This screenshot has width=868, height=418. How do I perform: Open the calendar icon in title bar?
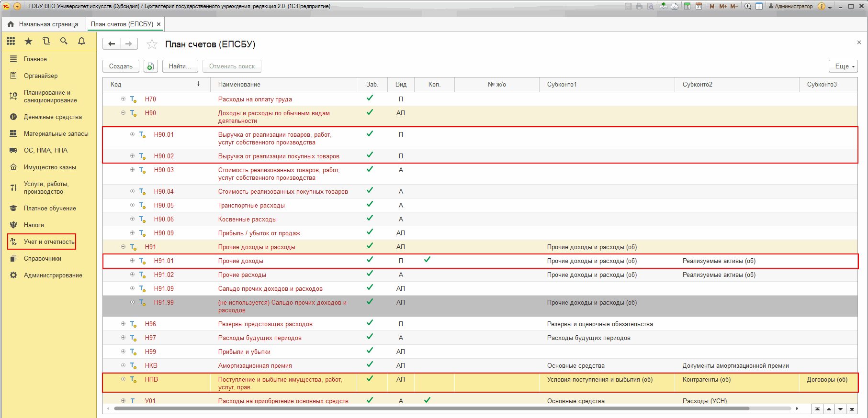[699, 6]
